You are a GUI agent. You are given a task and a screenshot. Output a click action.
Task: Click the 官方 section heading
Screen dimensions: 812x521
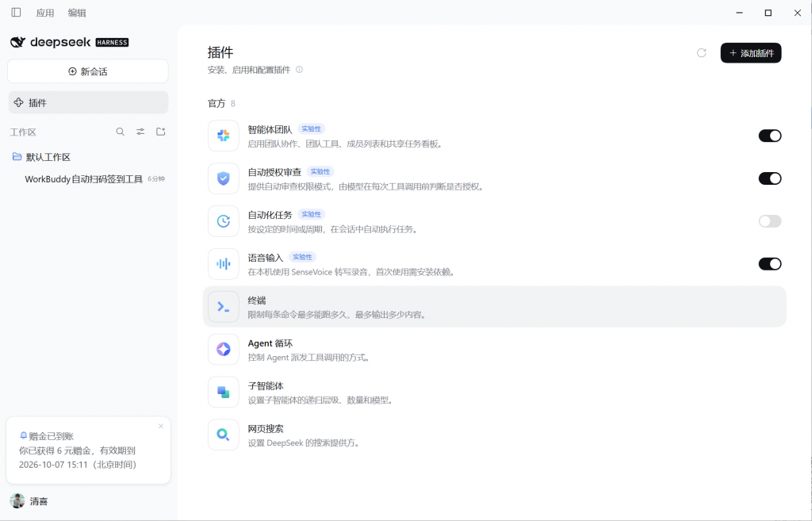click(x=216, y=104)
